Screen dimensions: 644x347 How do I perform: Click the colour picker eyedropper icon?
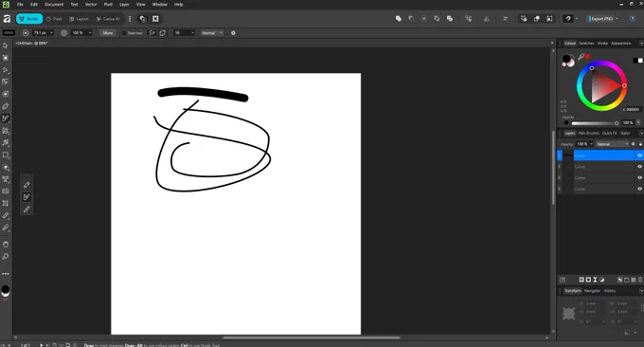581,57
